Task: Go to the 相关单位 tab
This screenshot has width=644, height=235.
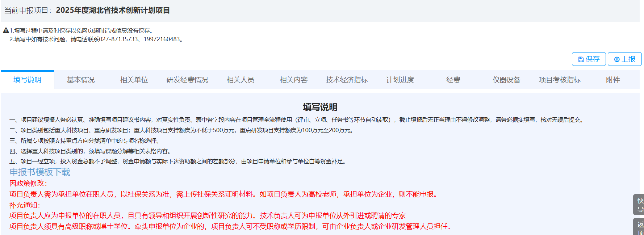Action: coord(134,80)
